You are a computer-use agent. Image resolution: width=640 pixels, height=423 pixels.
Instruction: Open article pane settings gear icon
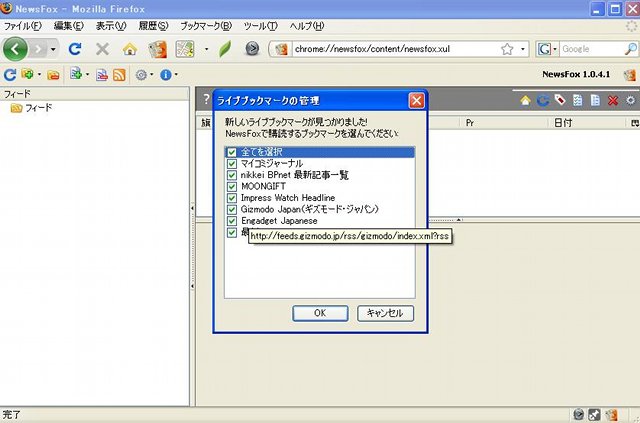[x=631, y=100]
